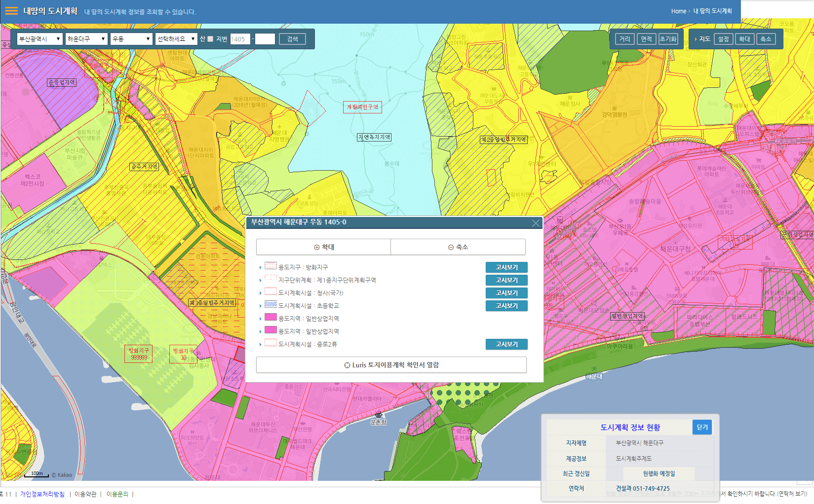The width and height of the screenshot is (814, 504).
Task: Click the Home breadcrumb link
Action: tap(678, 11)
